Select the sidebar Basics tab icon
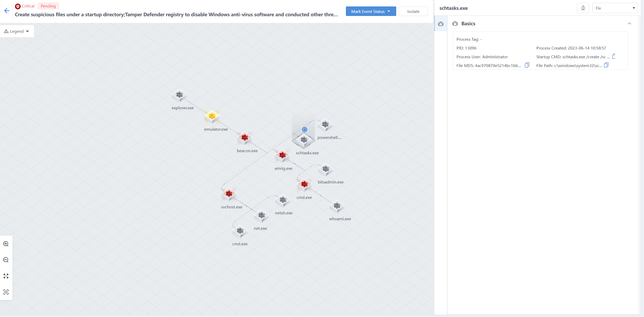644x317 pixels. [441, 24]
